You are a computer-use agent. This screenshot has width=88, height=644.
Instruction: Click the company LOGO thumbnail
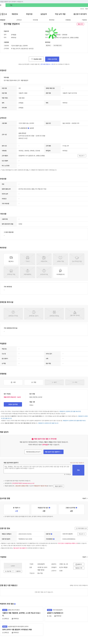[13, 566]
